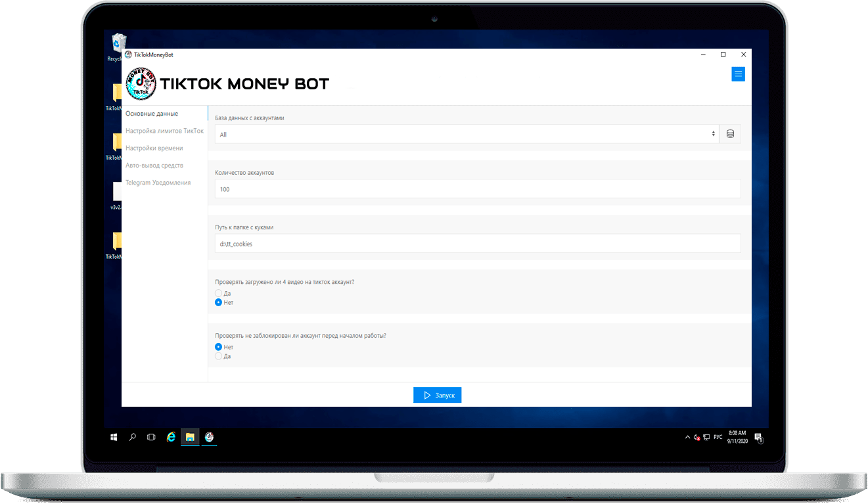This screenshot has width=868, height=504.
Task: Close the TikTokMoneyBot window
Action: (x=743, y=55)
